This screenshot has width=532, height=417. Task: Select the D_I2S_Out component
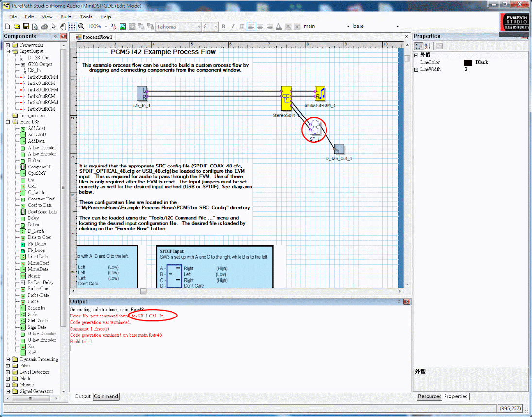pos(38,58)
